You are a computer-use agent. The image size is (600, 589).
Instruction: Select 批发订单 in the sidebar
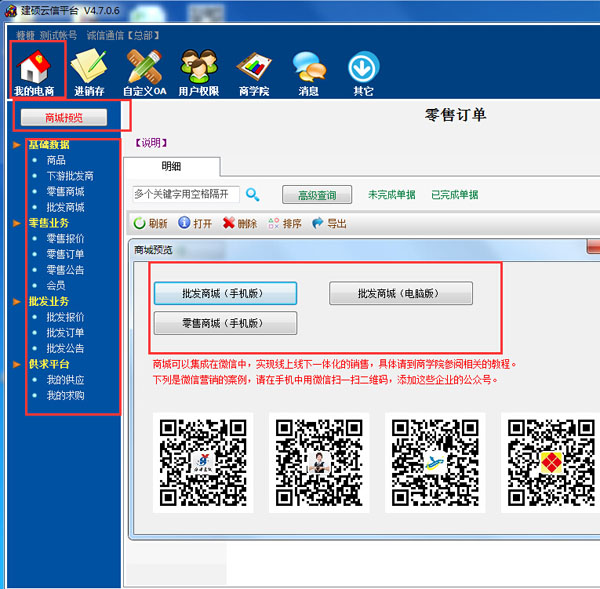pyautogui.click(x=65, y=333)
